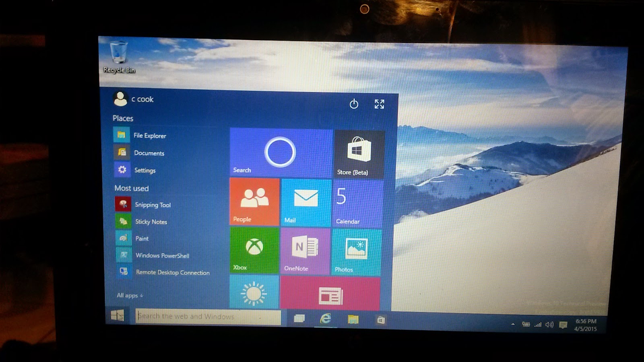This screenshot has height=362, width=644.
Task: Open the Store (Beta) tile
Action: (x=359, y=154)
